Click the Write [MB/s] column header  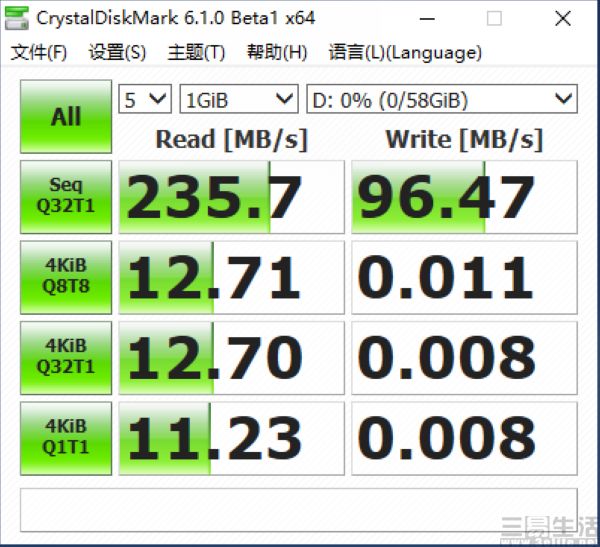point(464,139)
